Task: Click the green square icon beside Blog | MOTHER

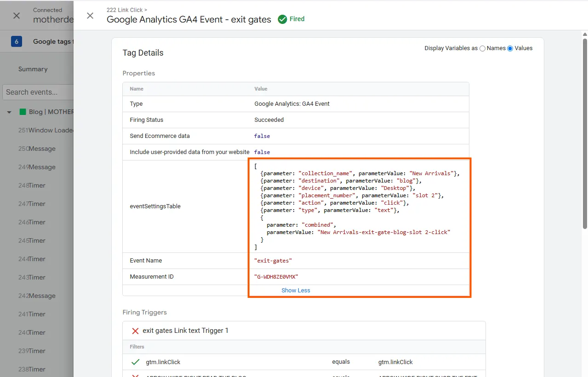Action: (x=23, y=112)
